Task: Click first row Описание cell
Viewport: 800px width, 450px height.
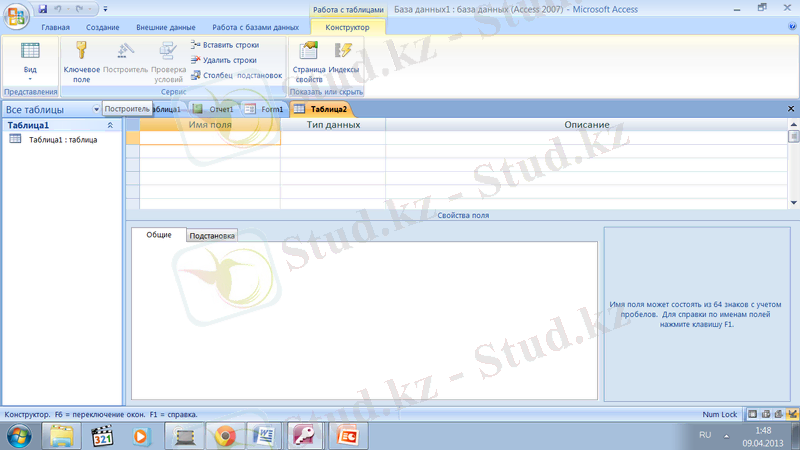Action: (x=586, y=138)
